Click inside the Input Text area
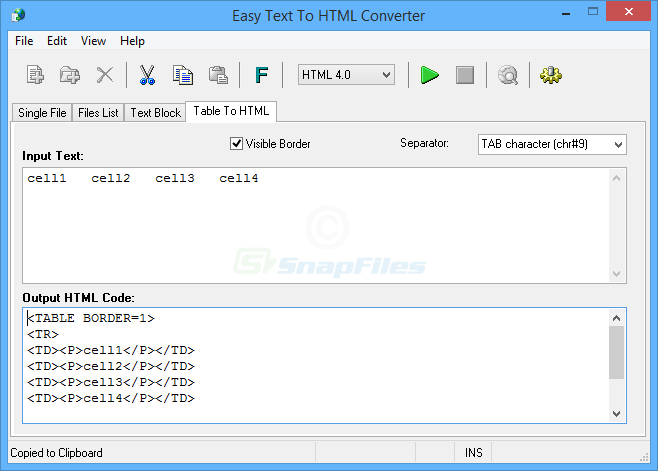 [x=317, y=226]
